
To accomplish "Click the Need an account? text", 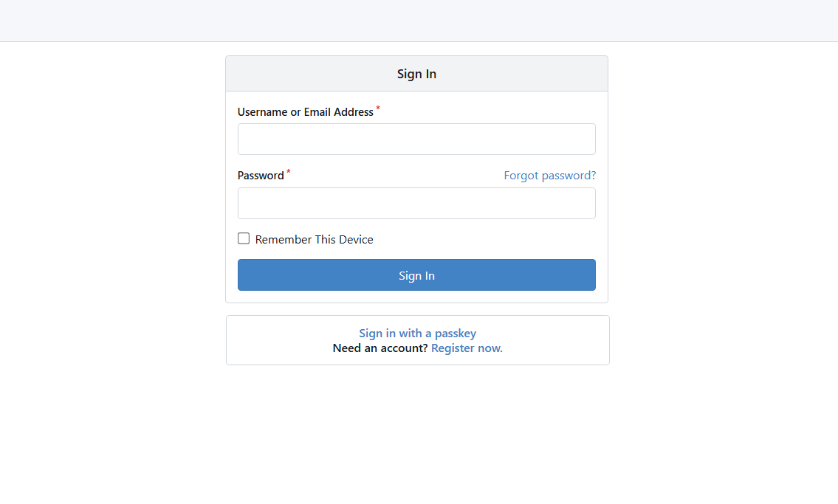I will (380, 348).
